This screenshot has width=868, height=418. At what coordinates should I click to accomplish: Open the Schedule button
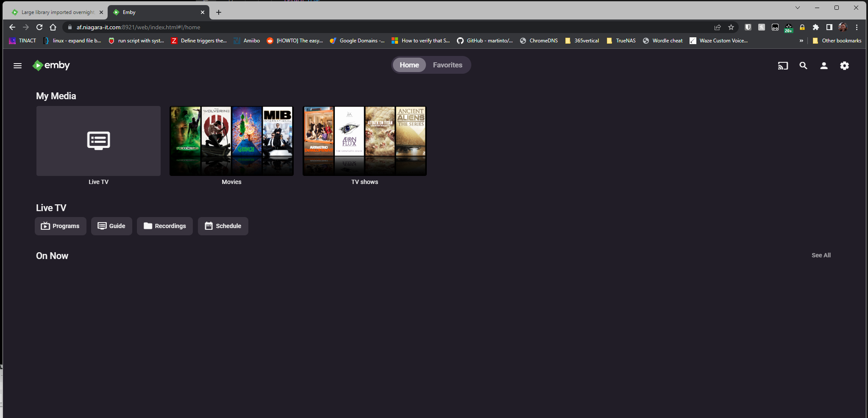click(x=223, y=226)
